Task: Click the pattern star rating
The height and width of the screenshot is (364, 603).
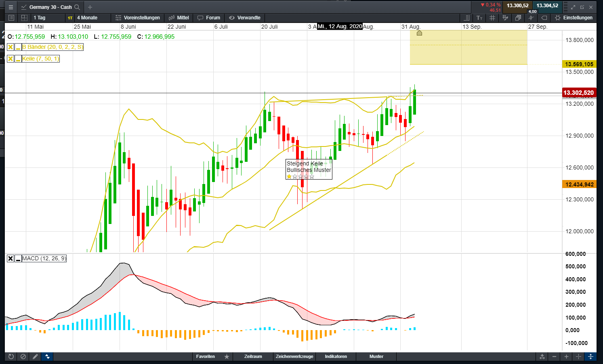Action: 300,176
